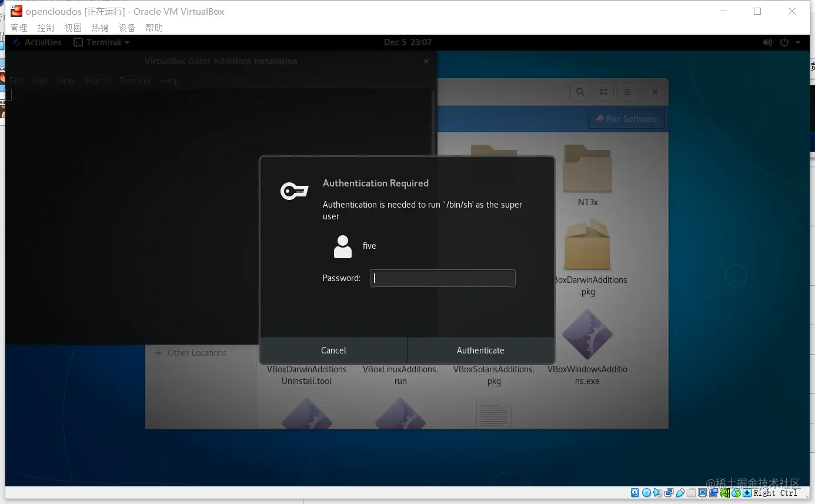Screen dimensions: 815x504
Task: Click the VirtualBox icon in title bar
Action: 16,11
